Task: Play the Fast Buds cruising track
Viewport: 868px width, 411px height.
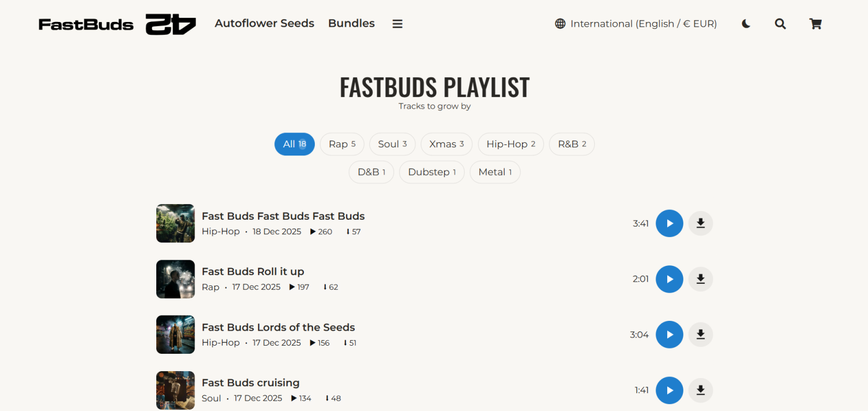Action: pos(669,390)
